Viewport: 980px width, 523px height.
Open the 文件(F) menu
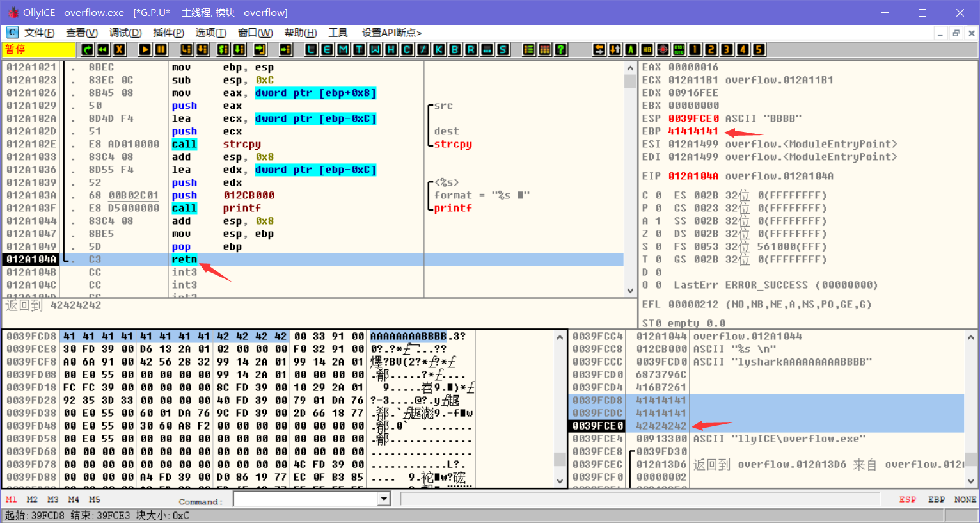[x=39, y=33]
